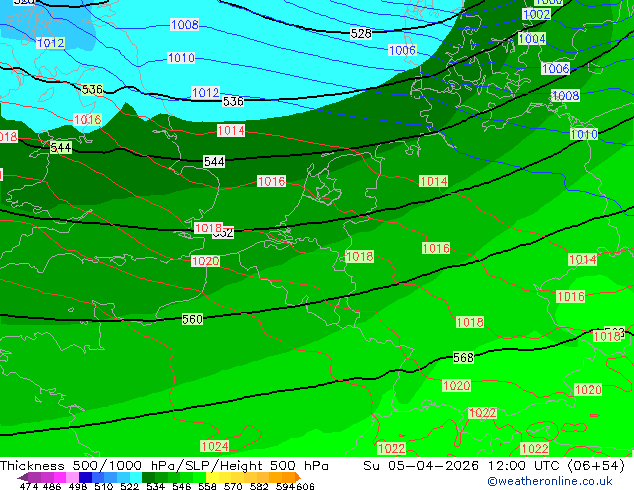Click the legend scale value 474

[29, 486]
